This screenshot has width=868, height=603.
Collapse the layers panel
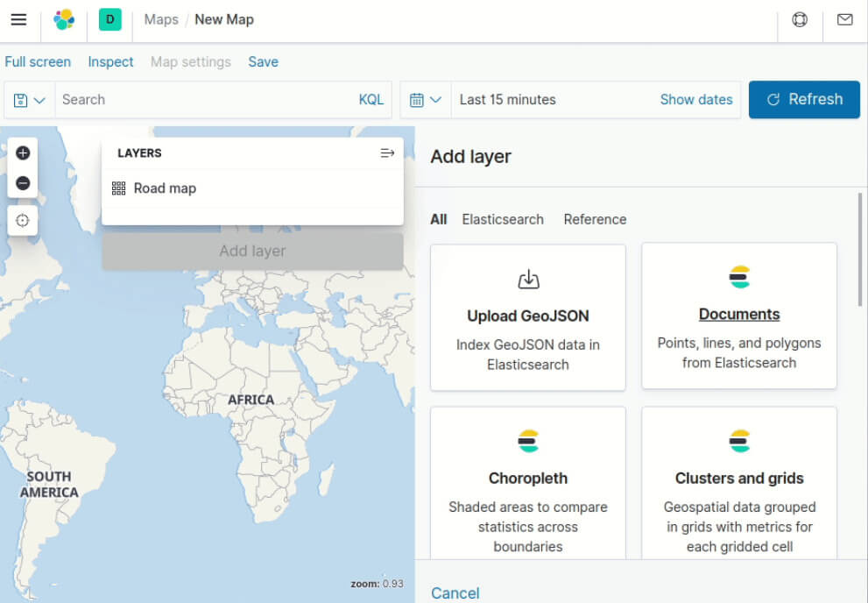tap(387, 153)
